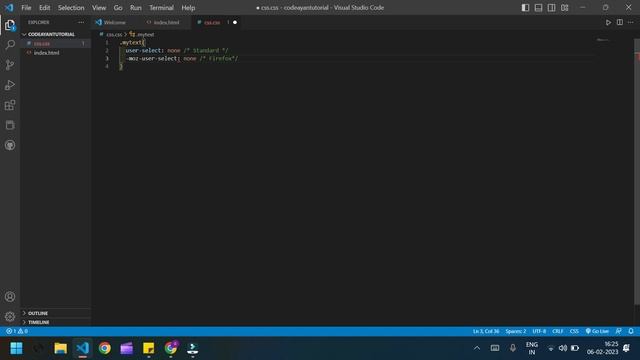Open the Manage gear icon

[x=10, y=316]
